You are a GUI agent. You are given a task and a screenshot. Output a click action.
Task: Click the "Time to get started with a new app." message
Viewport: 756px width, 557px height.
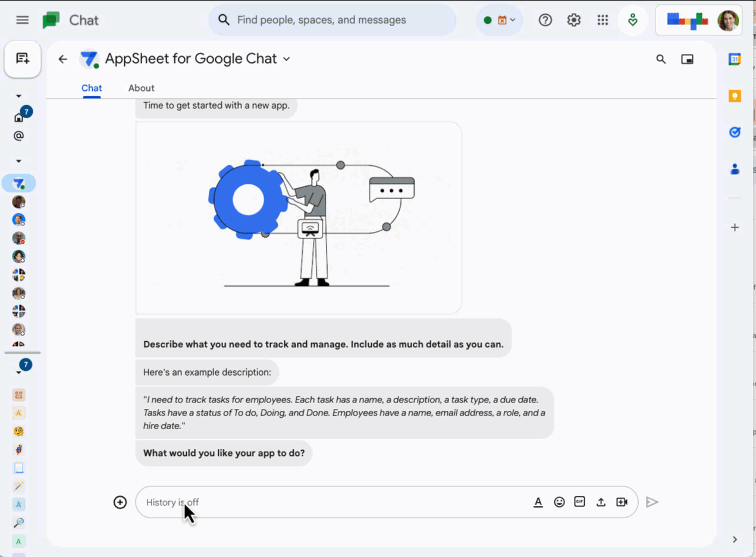pos(217,106)
